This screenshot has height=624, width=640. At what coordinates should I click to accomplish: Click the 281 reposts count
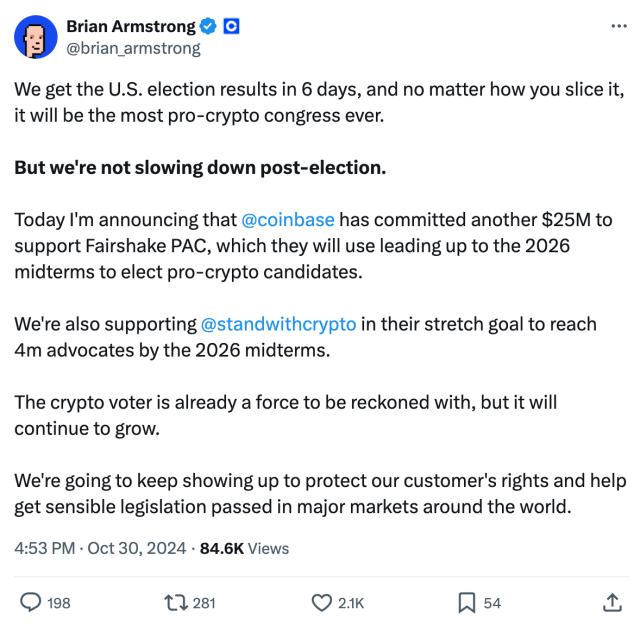(204, 603)
